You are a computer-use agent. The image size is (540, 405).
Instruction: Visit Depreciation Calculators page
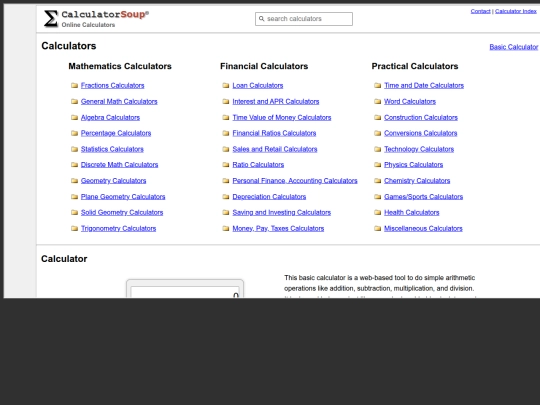pos(269,197)
